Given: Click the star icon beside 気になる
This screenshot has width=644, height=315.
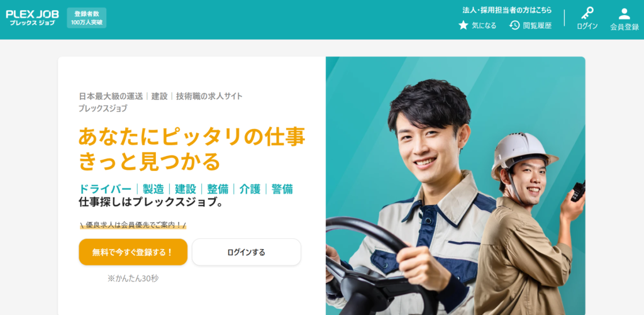Looking at the screenshot, I should pyautogui.click(x=464, y=25).
